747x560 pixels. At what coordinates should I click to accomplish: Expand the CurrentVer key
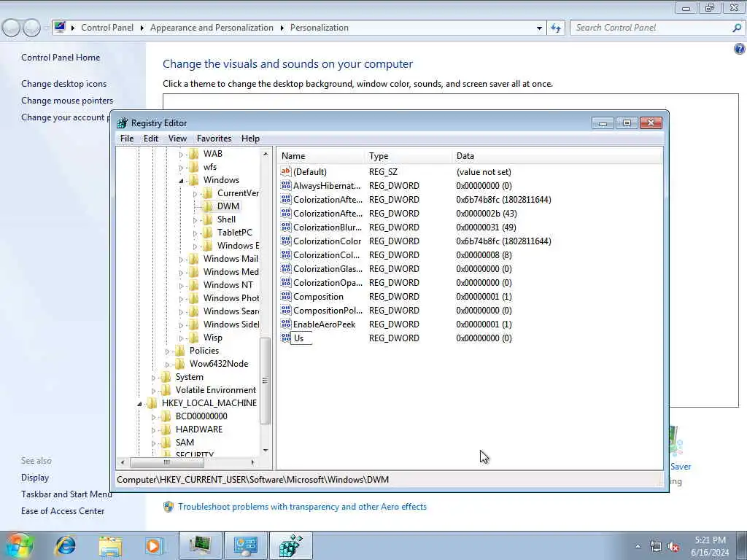coord(195,194)
